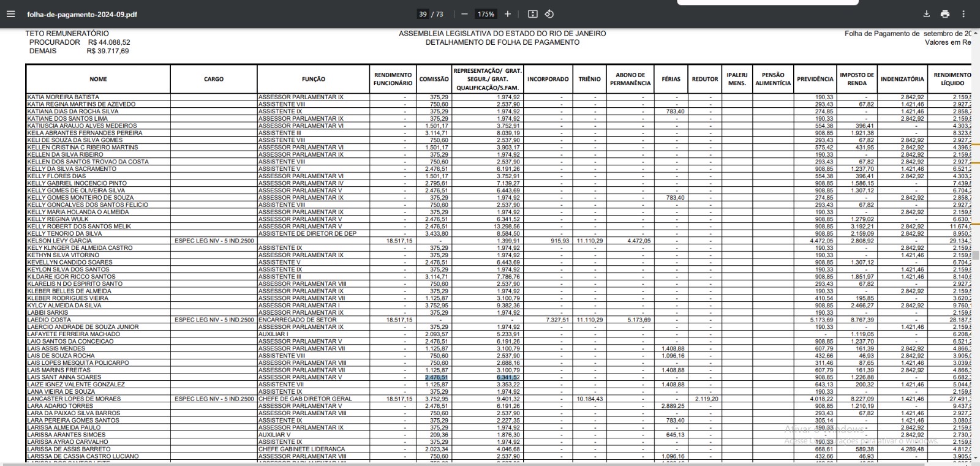Click the highlighted 6.341,52 cell
980x466 pixels.
[508, 377]
